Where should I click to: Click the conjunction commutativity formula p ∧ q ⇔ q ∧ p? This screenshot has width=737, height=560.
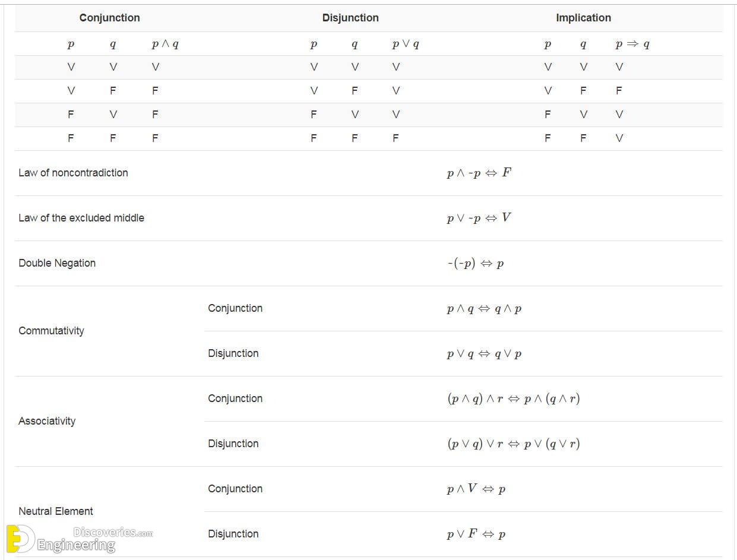coord(484,309)
